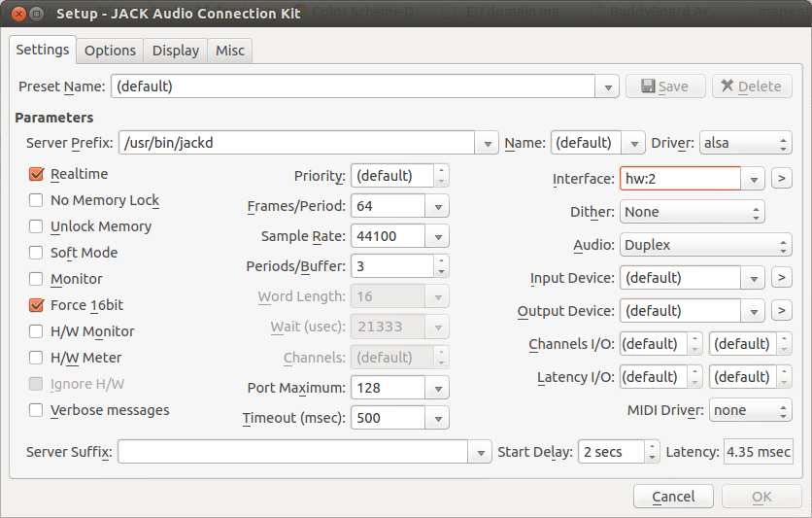This screenshot has height=518, width=812.
Task: Click the Priority spinner arrows
Action: (x=441, y=176)
